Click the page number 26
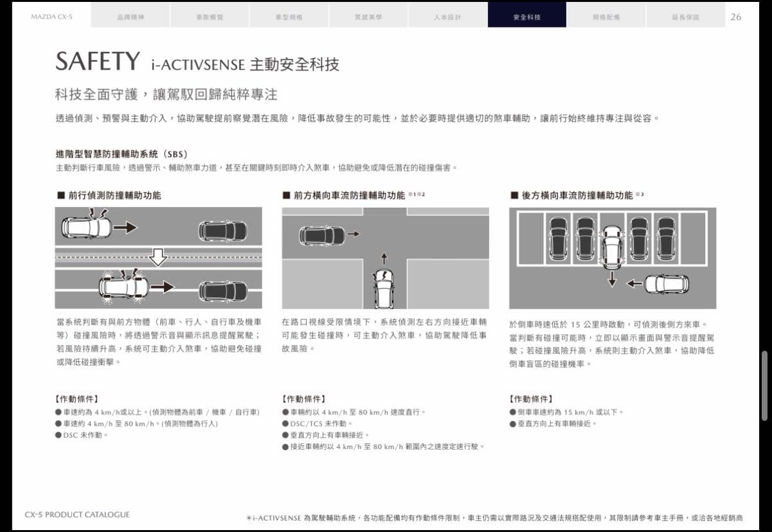Image resolution: width=772 pixels, height=532 pixels. coord(735,17)
